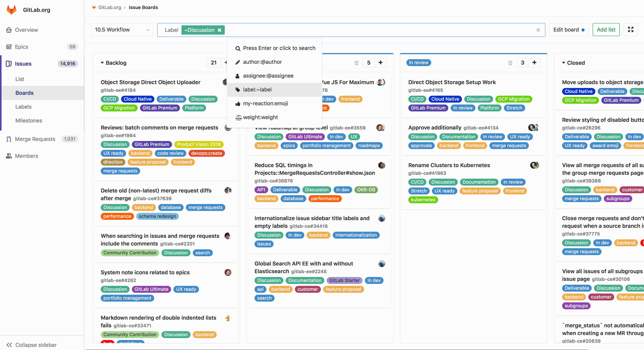Screen dimensions: 644x350
Task: Click the assignee person icon
Action: pyautogui.click(x=237, y=76)
